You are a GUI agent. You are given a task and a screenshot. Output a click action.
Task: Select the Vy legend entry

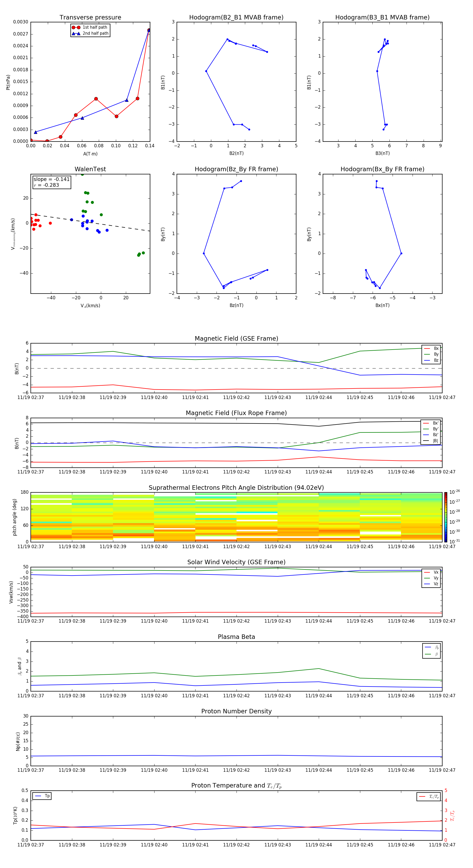tap(431, 578)
